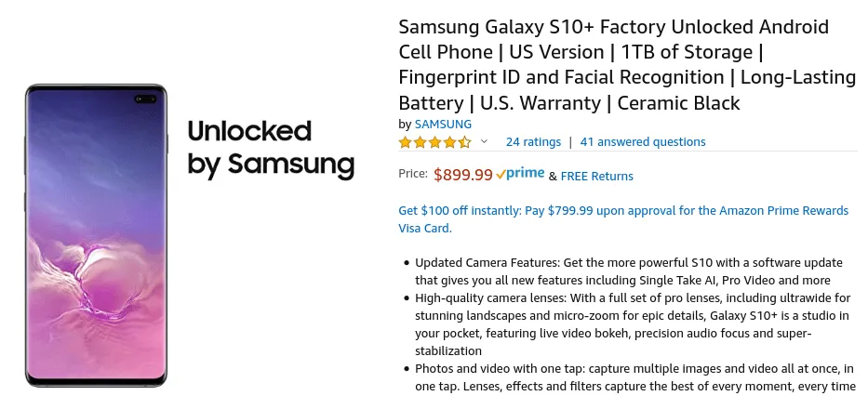The height and width of the screenshot is (396, 868).
Task: Click the "Unlocked by Samsung" image text
Action: (x=271, y=147)
